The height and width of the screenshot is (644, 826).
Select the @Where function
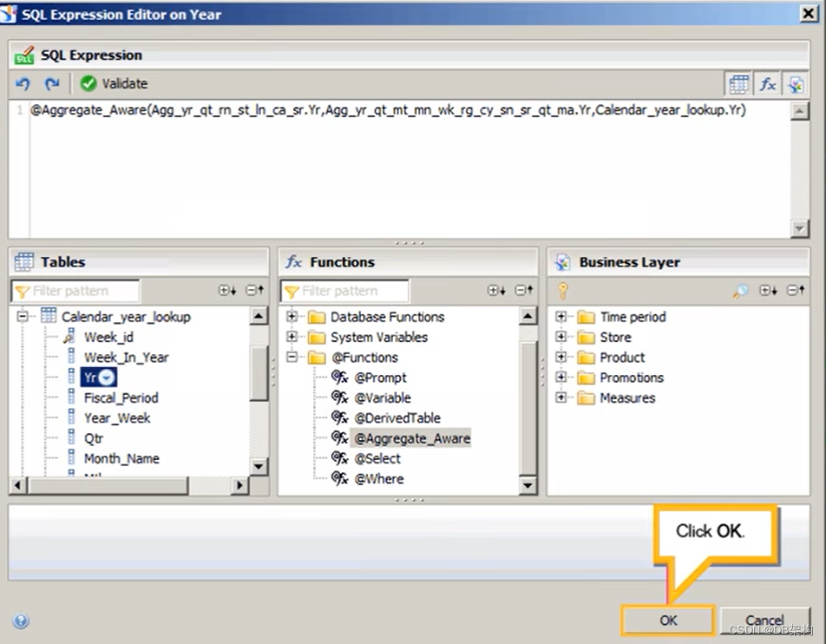coord(379,479)
